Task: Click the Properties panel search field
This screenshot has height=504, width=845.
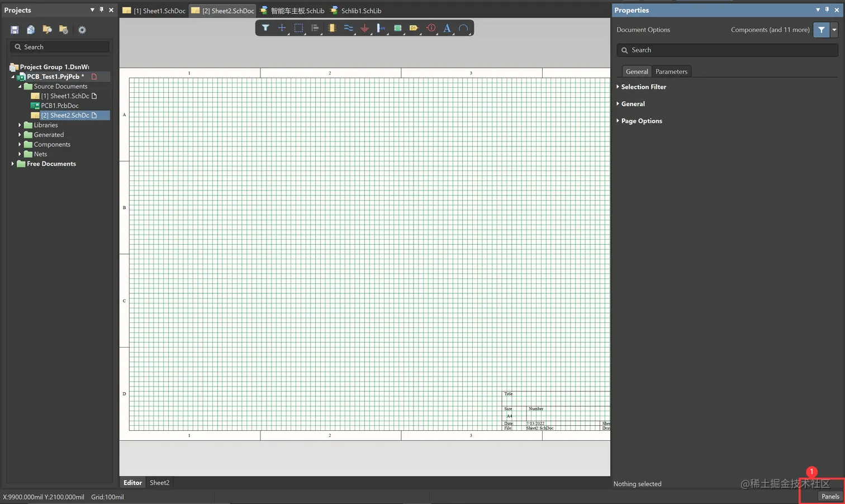Action: pyautogui.click(x=727, y=50)
